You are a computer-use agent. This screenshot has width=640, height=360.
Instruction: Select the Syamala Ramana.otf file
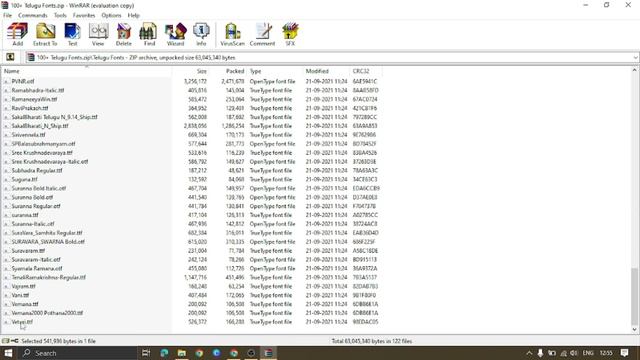pos(37,269)
